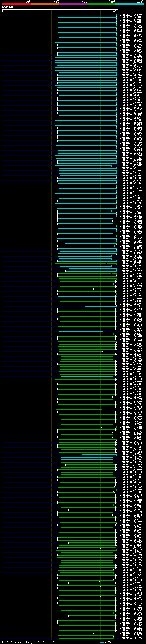This screenshot has height=644, width=146.
Task: Select the UniRef100_Q8LK80 label
Action: tap(131, 77)
